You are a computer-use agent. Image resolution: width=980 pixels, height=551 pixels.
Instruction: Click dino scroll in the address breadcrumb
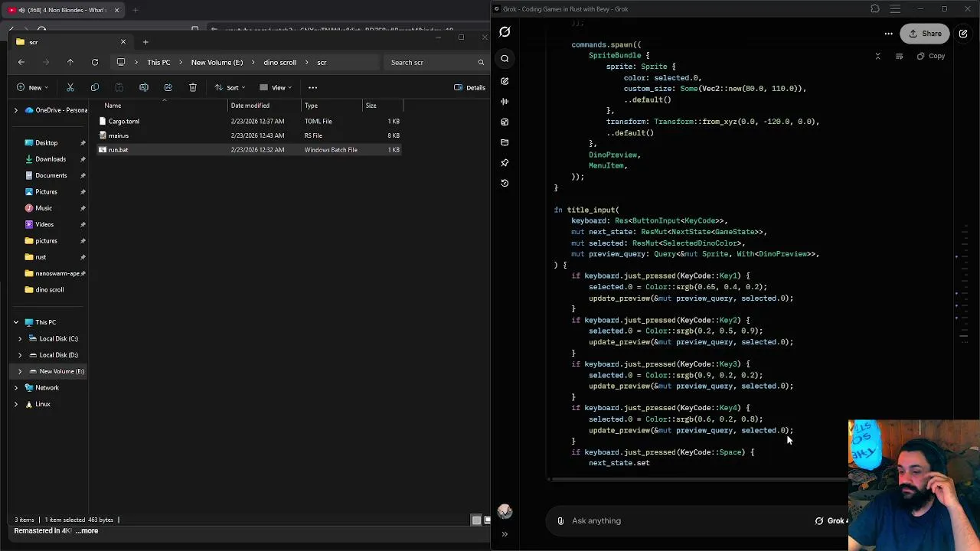(279, 63)
